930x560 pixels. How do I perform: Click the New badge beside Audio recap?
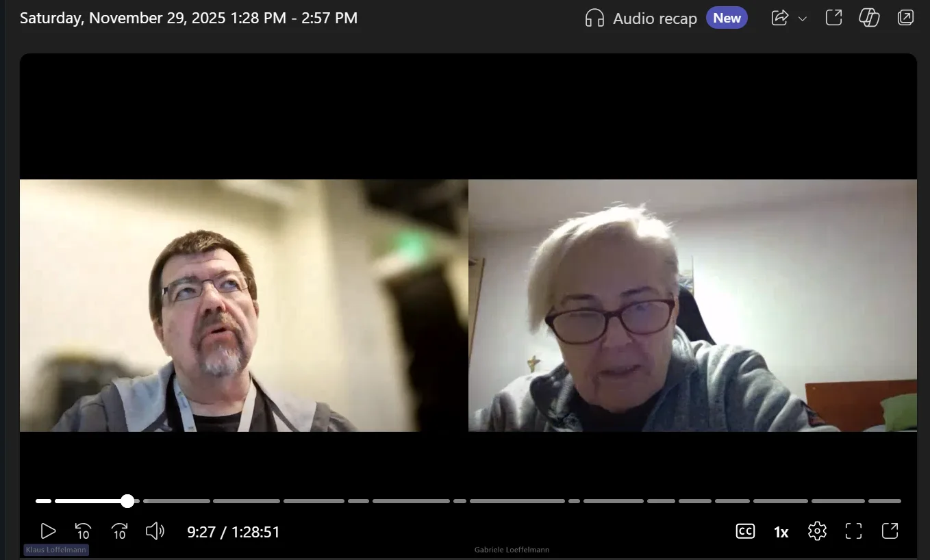[727, 18]
